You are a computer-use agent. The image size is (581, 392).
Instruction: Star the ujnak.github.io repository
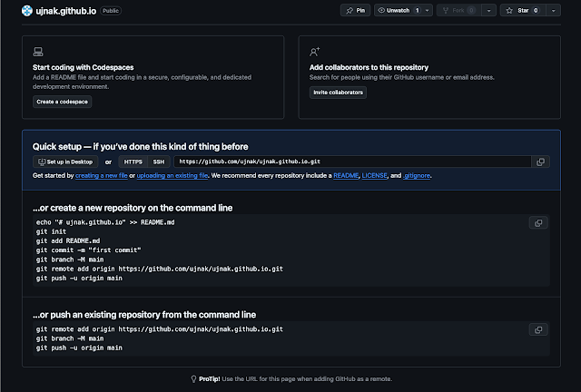coord(526,11)
